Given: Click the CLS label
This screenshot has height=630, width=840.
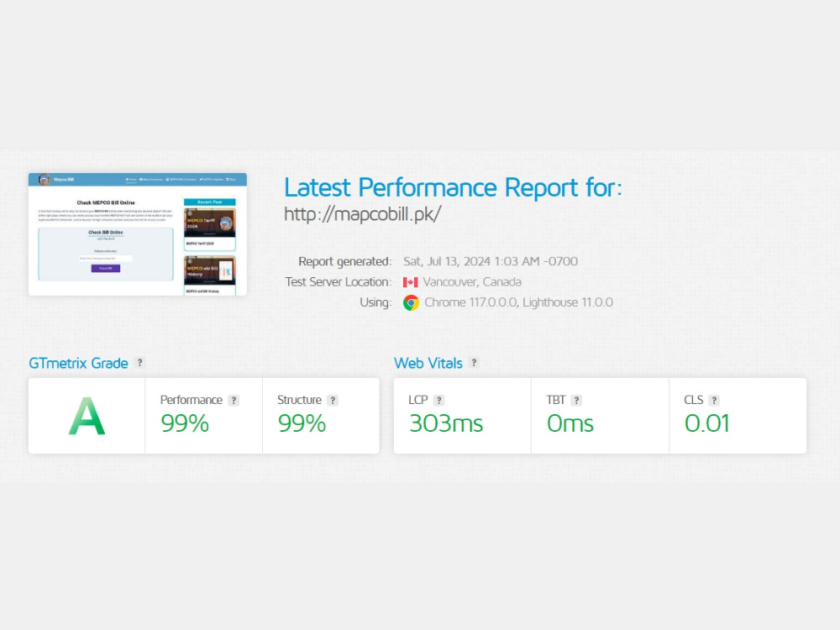Looking at the screenshot, I should (693, 400).
